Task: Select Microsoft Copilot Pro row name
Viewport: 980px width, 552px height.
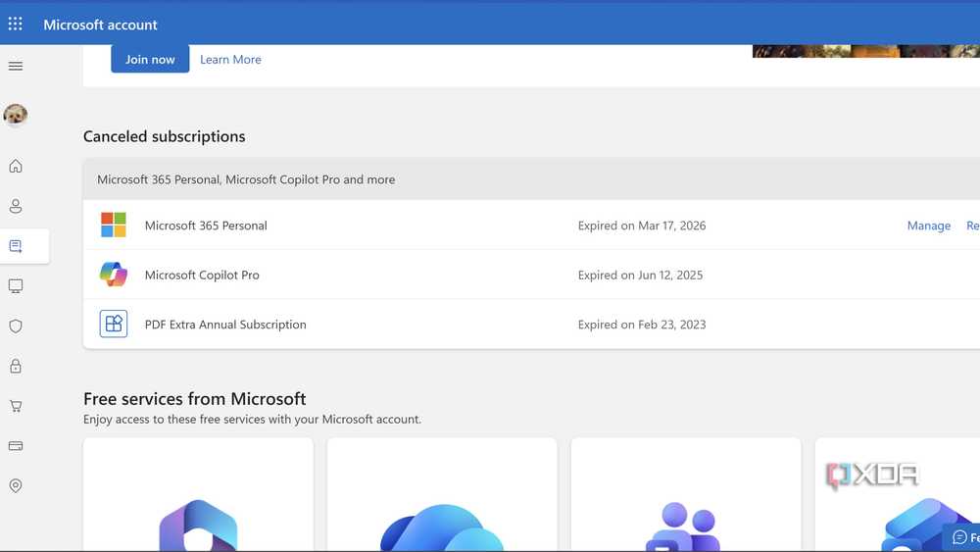Action: pyautogui.click(x=202, y=275)
